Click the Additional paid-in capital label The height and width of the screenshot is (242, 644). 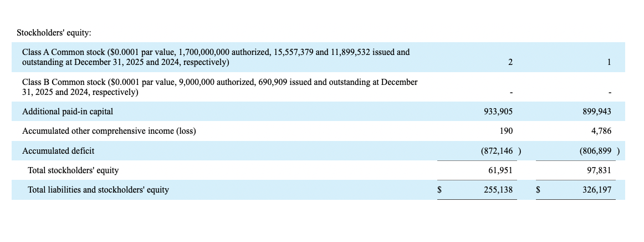pos(68,112)
